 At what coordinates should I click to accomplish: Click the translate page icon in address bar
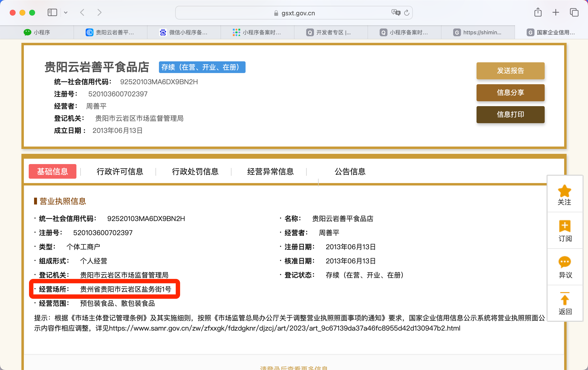[x=395, y=13]
